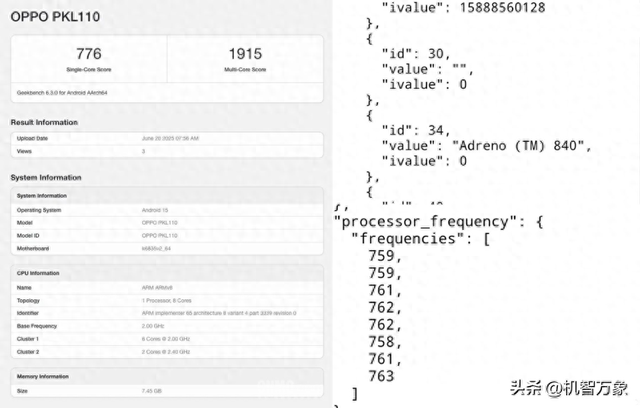Click the large System Information section heading
Viewport: 640px width, 408px height.
46,177
